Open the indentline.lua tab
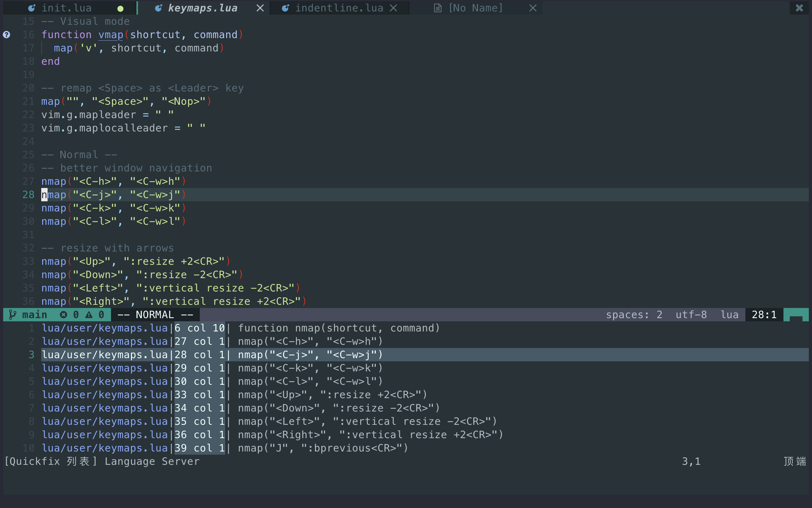This screenshot has height=508, width=812. pyautogui.click(x=339, y=8)
